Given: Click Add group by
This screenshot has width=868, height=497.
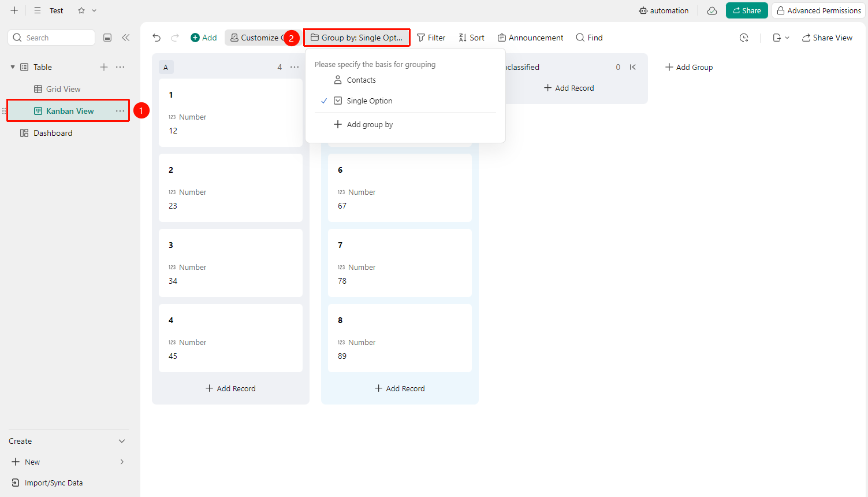Looking at the screenshot, I should (405, 124).
